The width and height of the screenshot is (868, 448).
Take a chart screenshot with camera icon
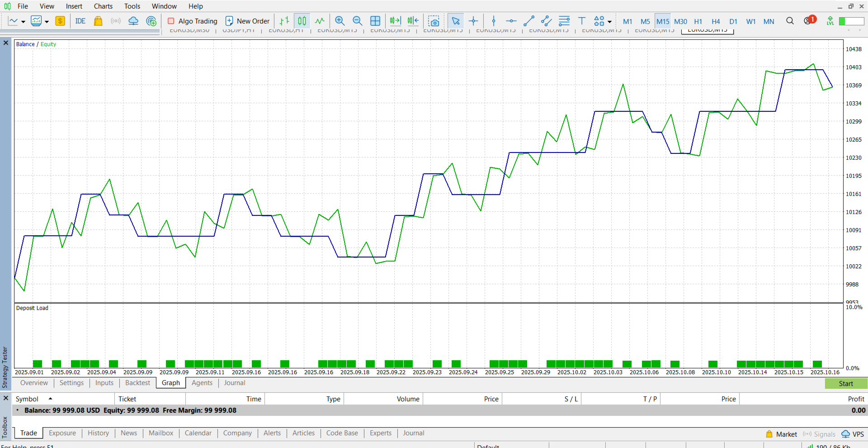[434, 21]
